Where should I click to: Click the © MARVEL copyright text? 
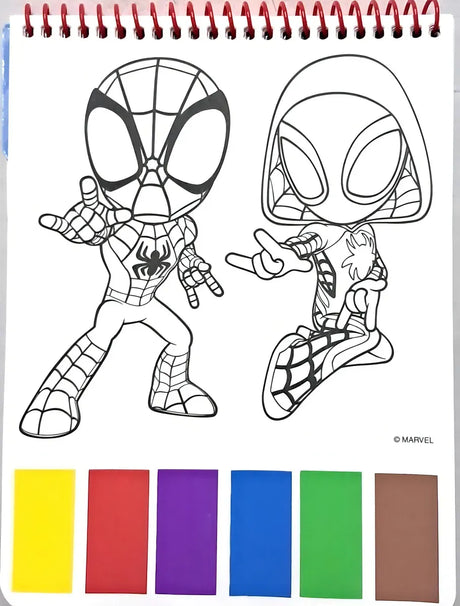click(x=413, y=439)
